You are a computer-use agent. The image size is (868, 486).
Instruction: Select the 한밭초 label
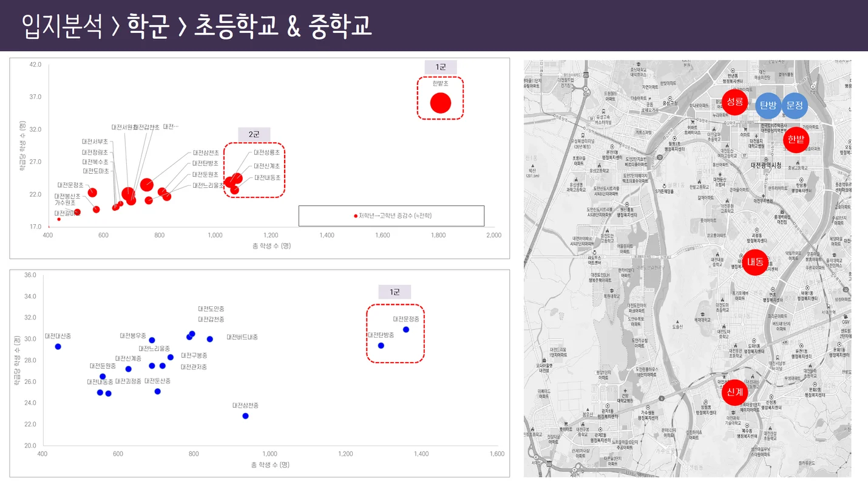441,83
